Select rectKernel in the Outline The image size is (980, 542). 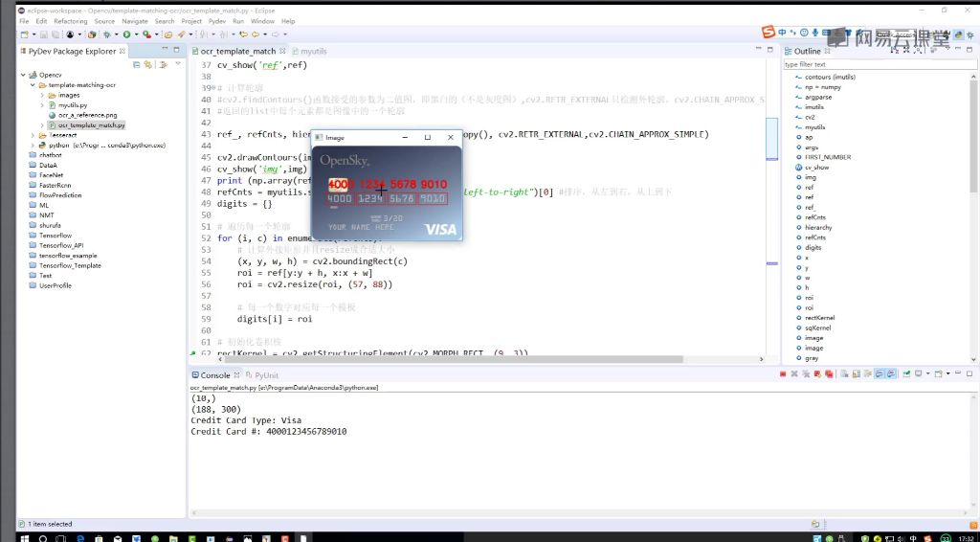point(819,318)
